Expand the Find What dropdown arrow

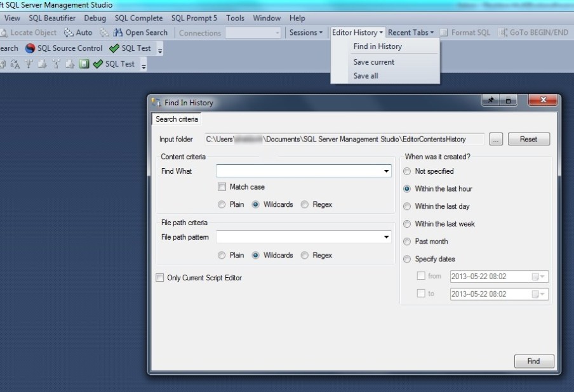pos(386,171)
